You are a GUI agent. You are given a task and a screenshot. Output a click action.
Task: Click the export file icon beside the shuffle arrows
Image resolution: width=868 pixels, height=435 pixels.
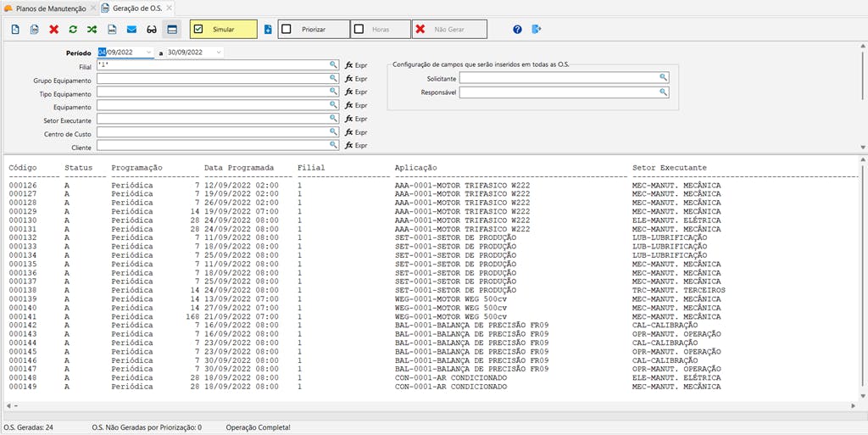coord(112,30)
